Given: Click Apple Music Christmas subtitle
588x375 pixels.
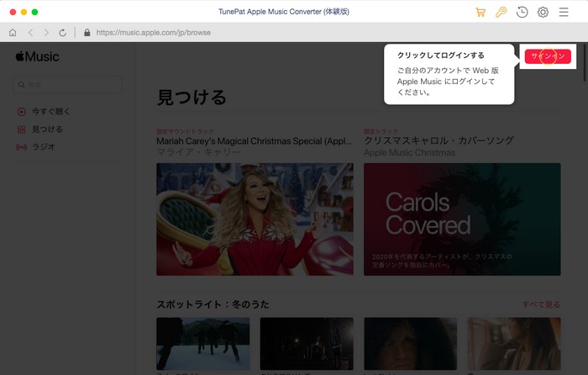Looking at the screenshot, I should [410, 153].
